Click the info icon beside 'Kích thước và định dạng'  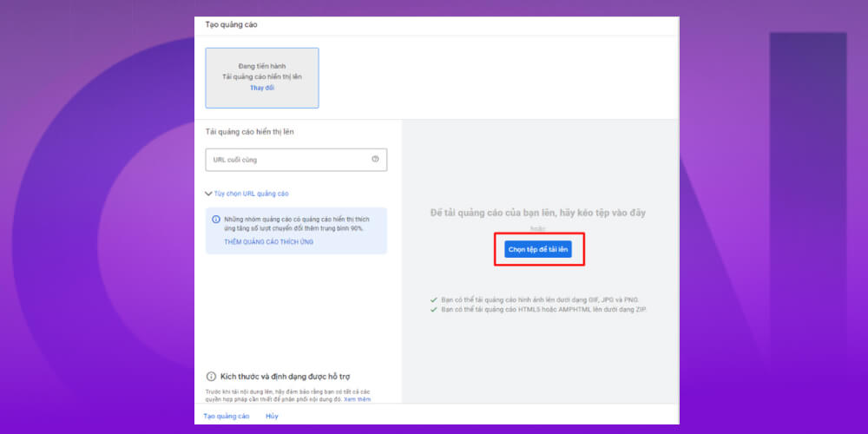[211, 376]
